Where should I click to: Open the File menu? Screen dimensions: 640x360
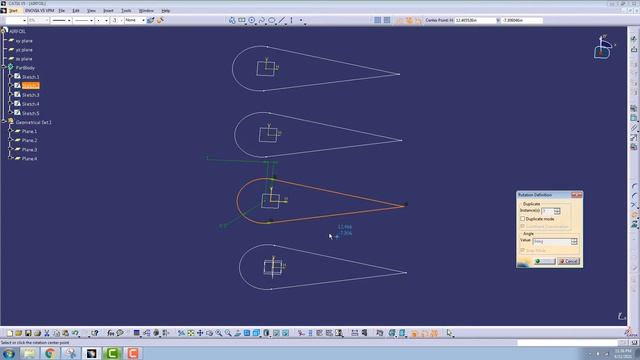point(62,11)
